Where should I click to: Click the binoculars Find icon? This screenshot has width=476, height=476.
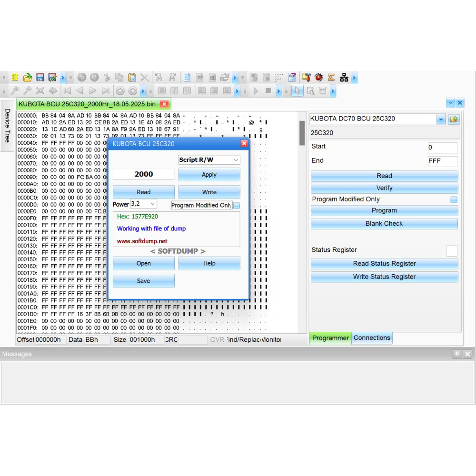(x=159, y=78)
